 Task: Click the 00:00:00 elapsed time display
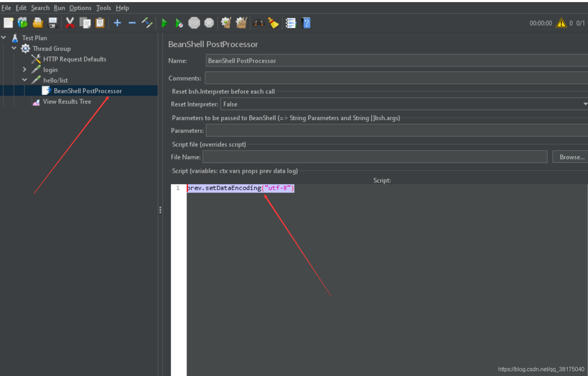(540, 23)
